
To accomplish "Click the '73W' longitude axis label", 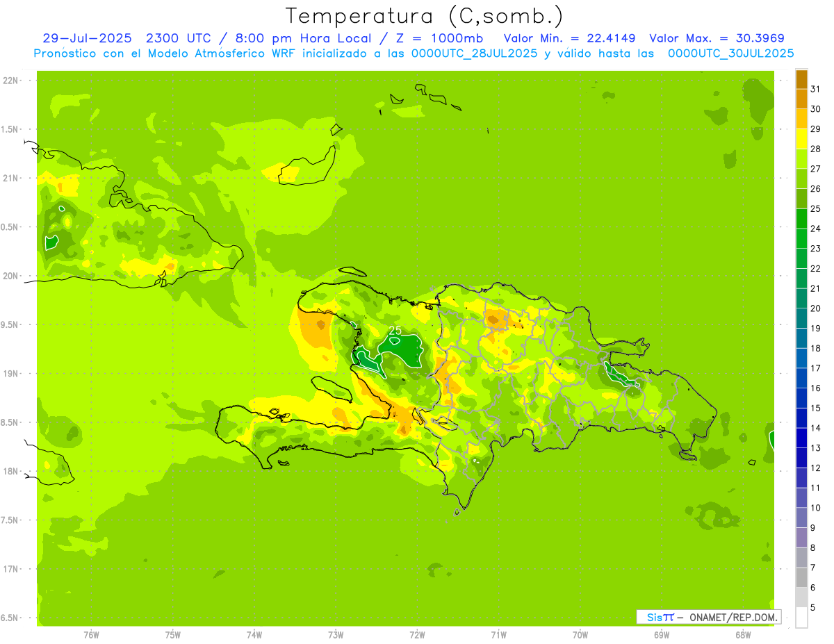I will point(336,635).
